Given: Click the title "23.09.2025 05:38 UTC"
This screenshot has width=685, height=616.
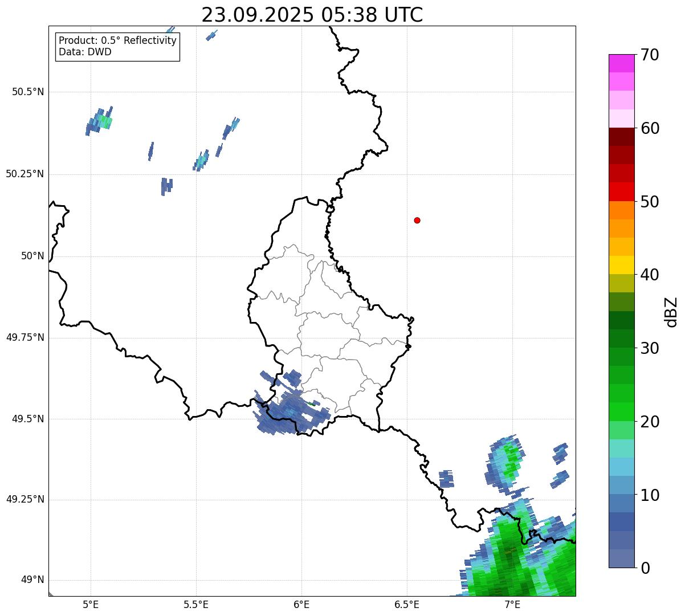Looking at the screenshot, I should tap(312, 15).
